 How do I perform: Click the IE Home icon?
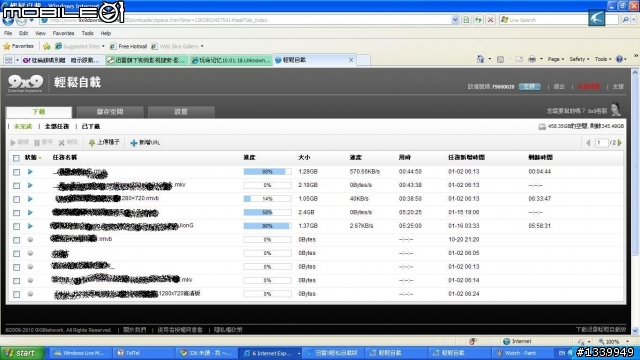[480, 59]
